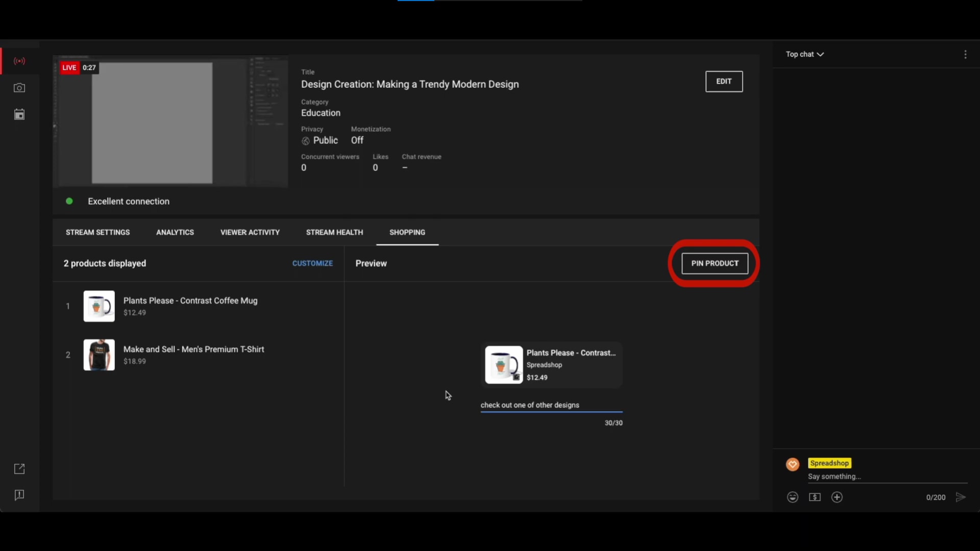The height and width of the screenshot is (551, 980).
Task: Open chat options three-dot menu
Action: coord(965,55)
